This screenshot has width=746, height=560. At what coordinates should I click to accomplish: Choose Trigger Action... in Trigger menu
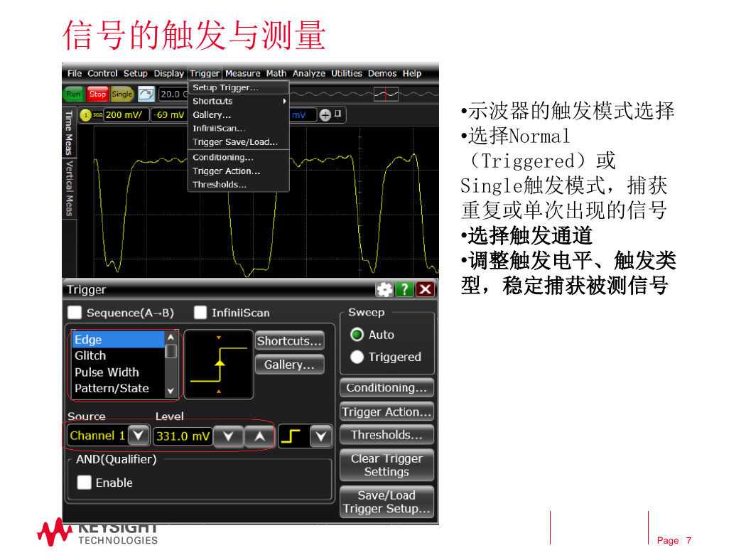pos(238,171)
